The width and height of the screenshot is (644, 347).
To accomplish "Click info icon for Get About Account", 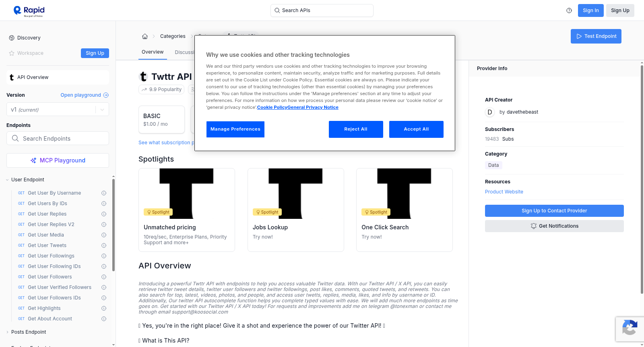I will (104, 319).
